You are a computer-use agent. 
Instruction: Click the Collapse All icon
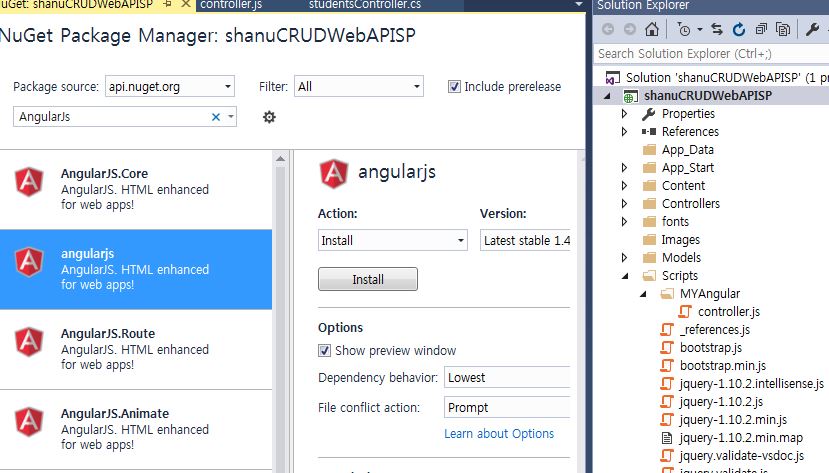point(761,29)
